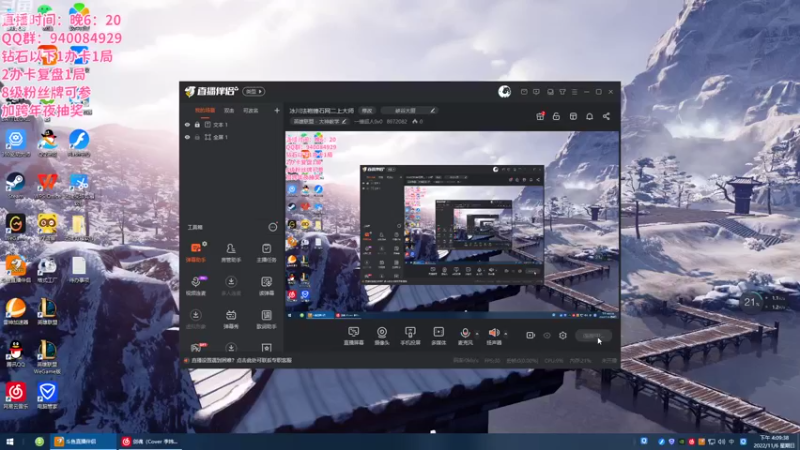Open the 格式工厂 desktop shortcut
The image size is (800, 450).
[47, 269]
